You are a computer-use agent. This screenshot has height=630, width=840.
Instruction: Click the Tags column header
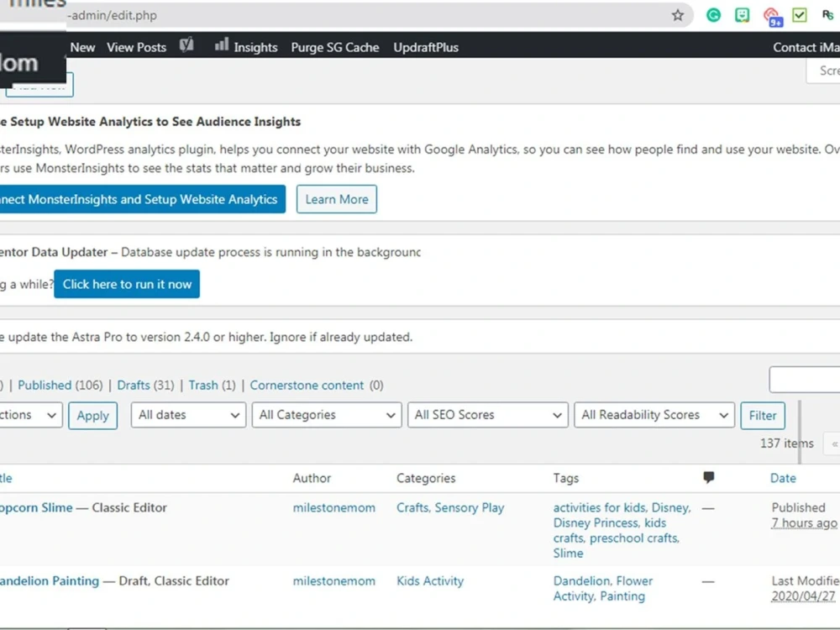click(x=565, y=478)
